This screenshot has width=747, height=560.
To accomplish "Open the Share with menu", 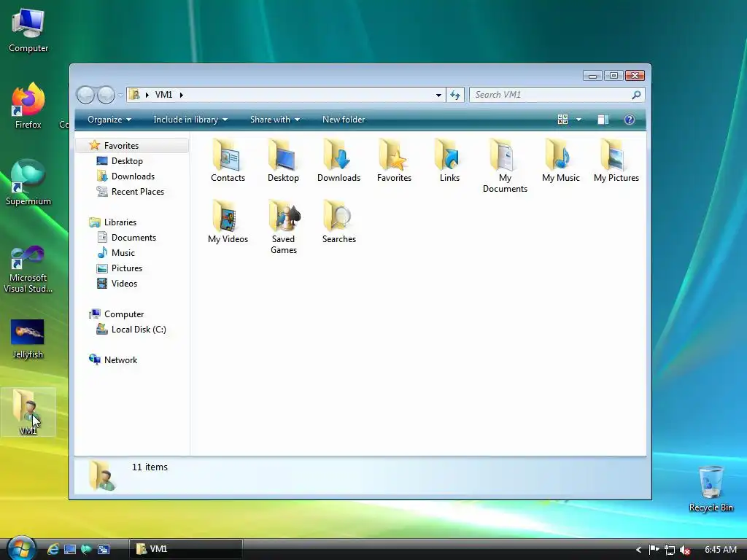I will point(275,120).
